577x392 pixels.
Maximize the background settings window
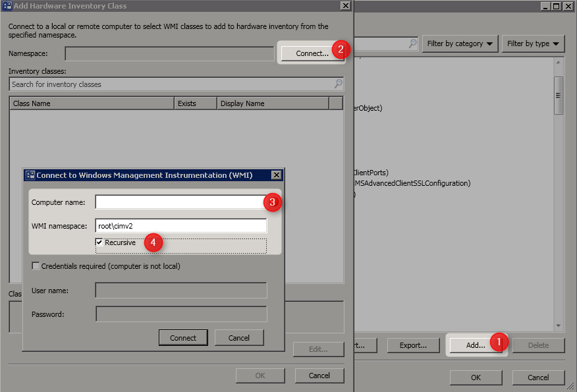(557, 6)
